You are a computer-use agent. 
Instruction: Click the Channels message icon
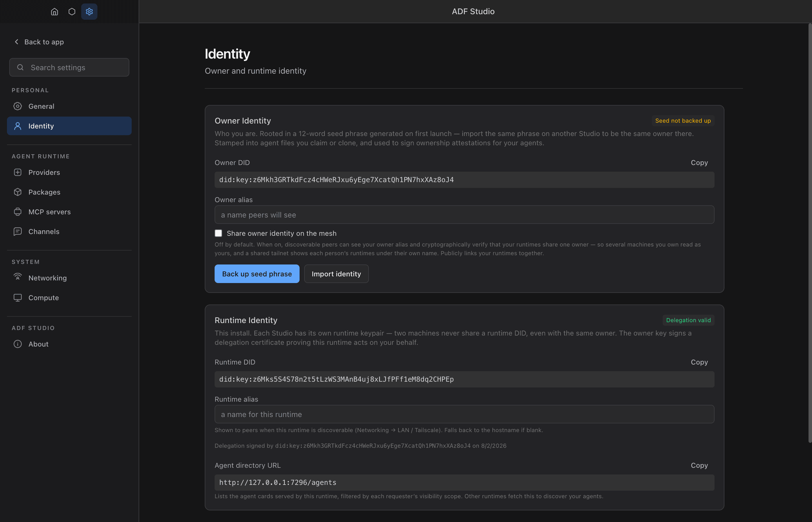[18, 231]
